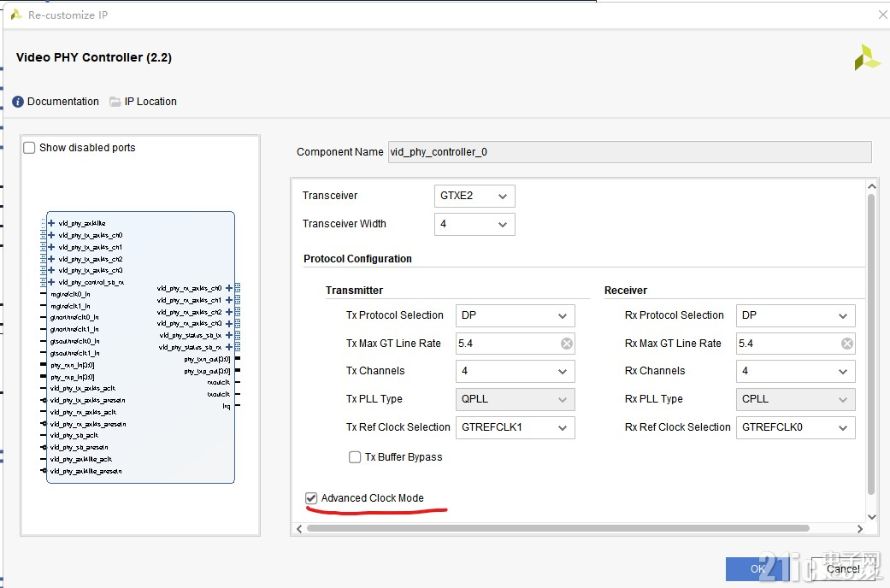890x588 pixels.
Task: Click the scroll down arrow of settings panel
Action: tap(872, 516)
